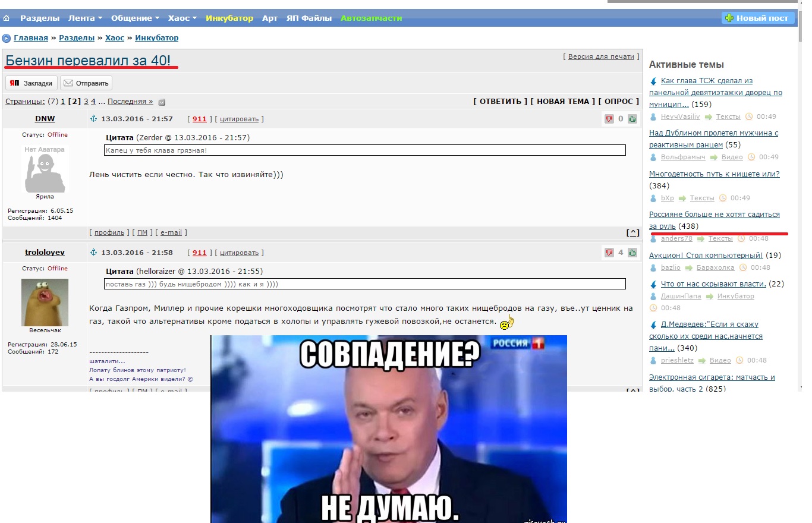This screenshot has height=523, width=812.
Task: Click the Инкубатор breadcrumb link
Action: tap(157, 38)
